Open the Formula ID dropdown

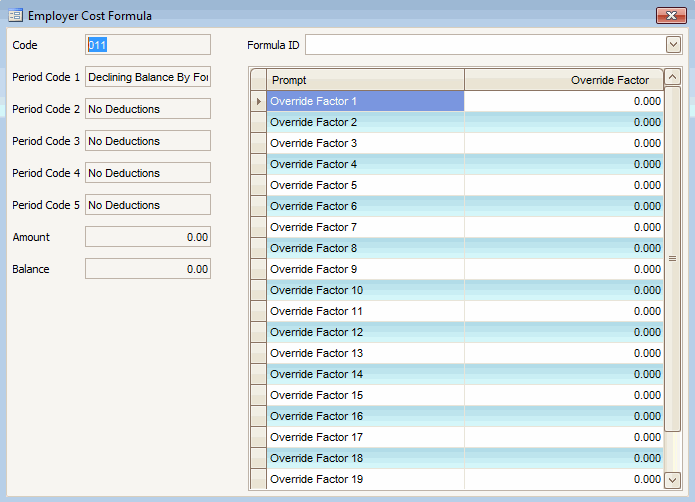673,45
